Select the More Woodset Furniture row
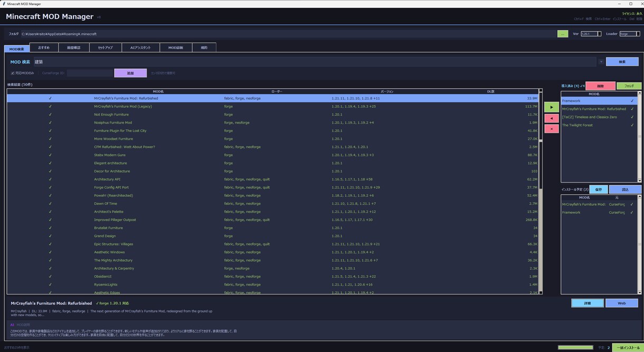644x352 pixels. point(273,139)
